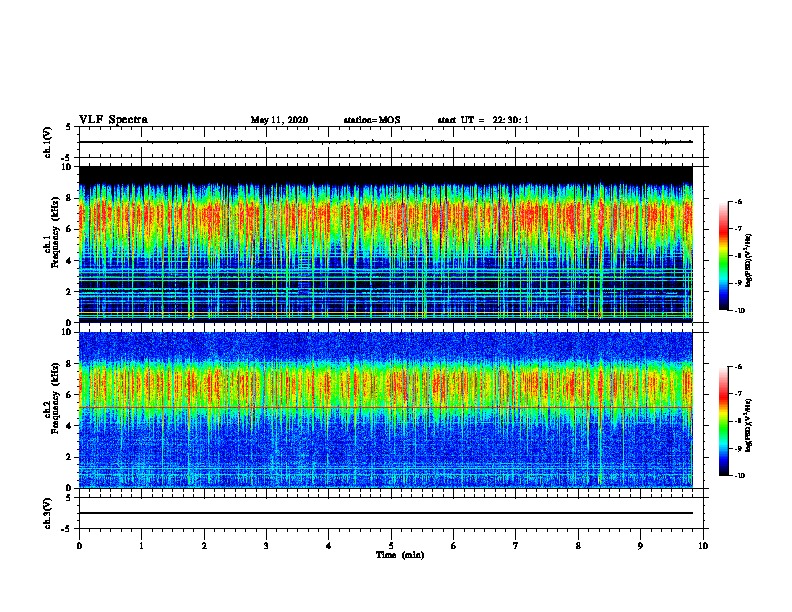Image resolution: width=792 pixels, height=612 pixels.
Task: Click the black band atop ch.1 spectrogram
Action: 386,175
